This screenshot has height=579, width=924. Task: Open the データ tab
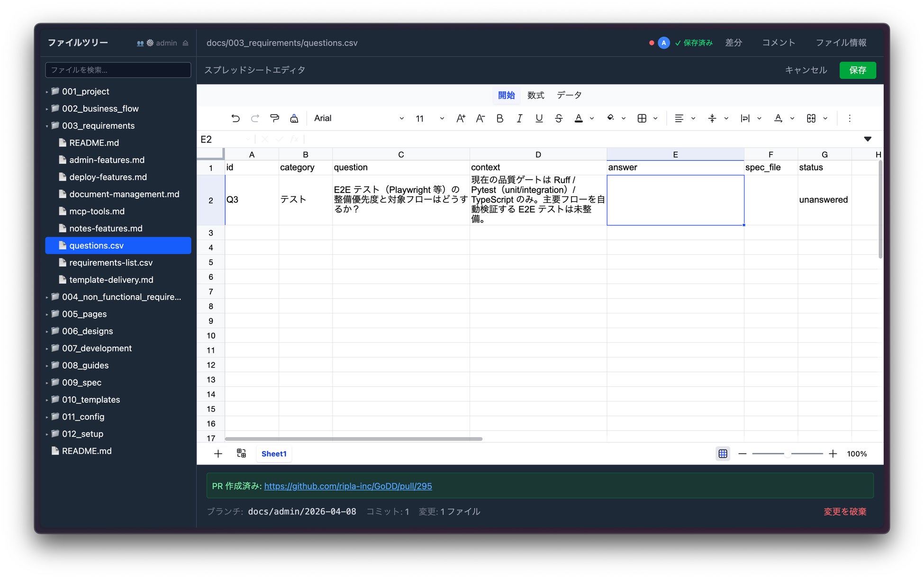(x=569, y=95)
